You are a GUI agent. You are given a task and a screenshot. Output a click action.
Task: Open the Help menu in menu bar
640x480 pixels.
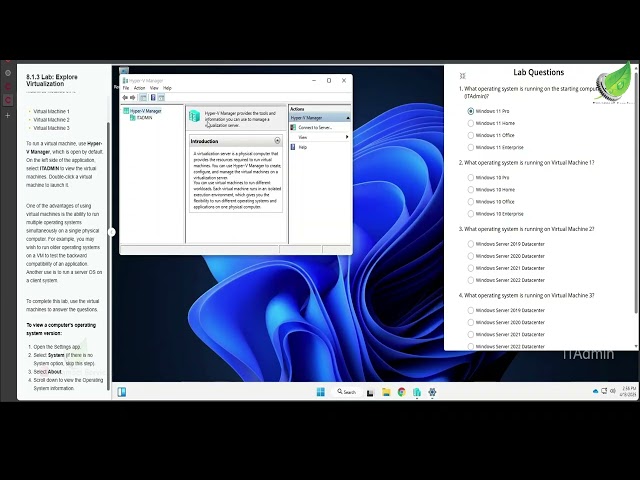pos(167,88)
